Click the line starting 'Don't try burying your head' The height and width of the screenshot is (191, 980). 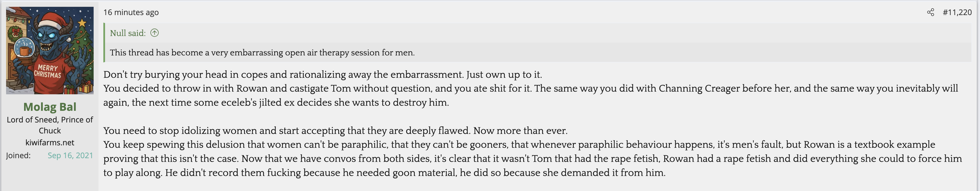(322, 75)
